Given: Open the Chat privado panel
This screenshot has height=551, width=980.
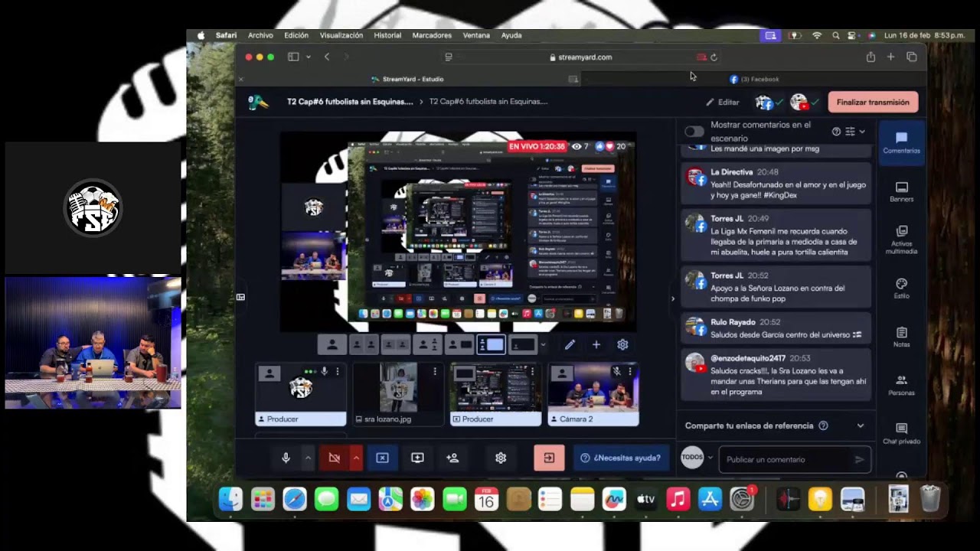Looking at the screenshot, I should [x=901, y=433].
